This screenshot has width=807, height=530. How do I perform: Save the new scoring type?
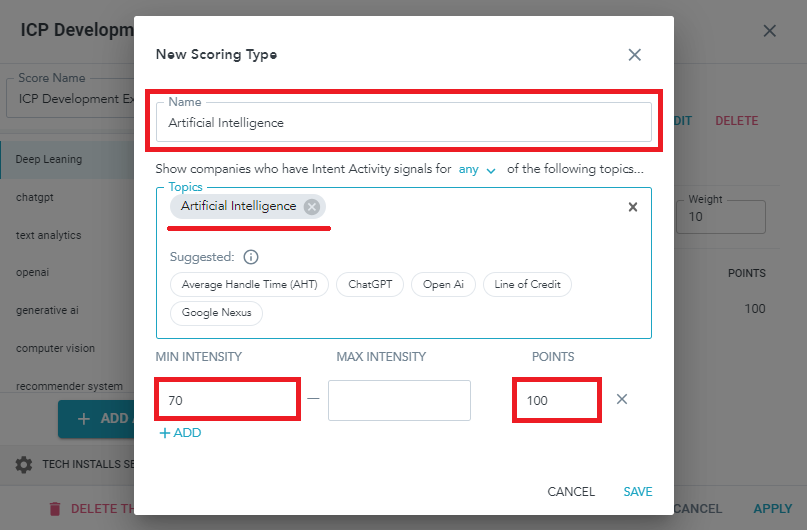tap(637, 492)
